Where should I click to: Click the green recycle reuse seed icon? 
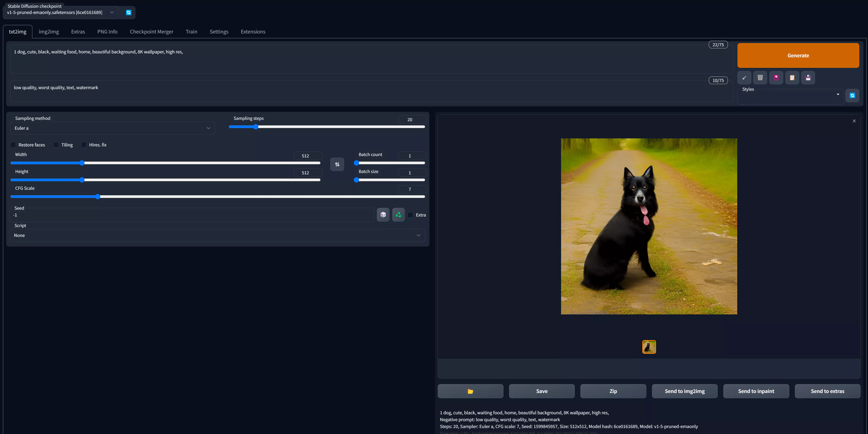pyautogui.click(x=398, y=215)
